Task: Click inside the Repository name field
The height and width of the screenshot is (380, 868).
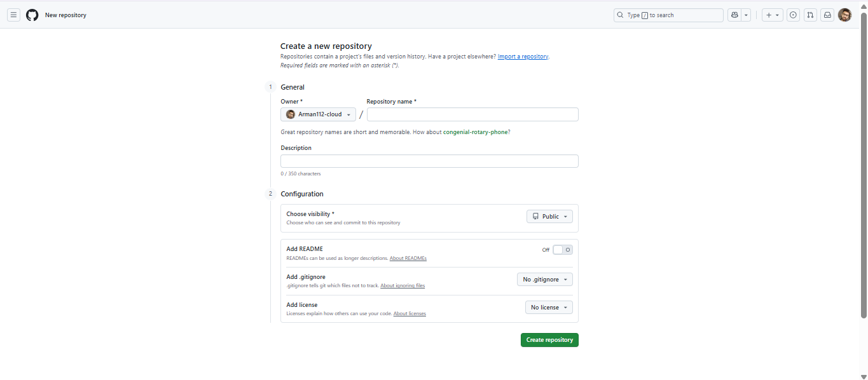Action: [x=472, y=114]
